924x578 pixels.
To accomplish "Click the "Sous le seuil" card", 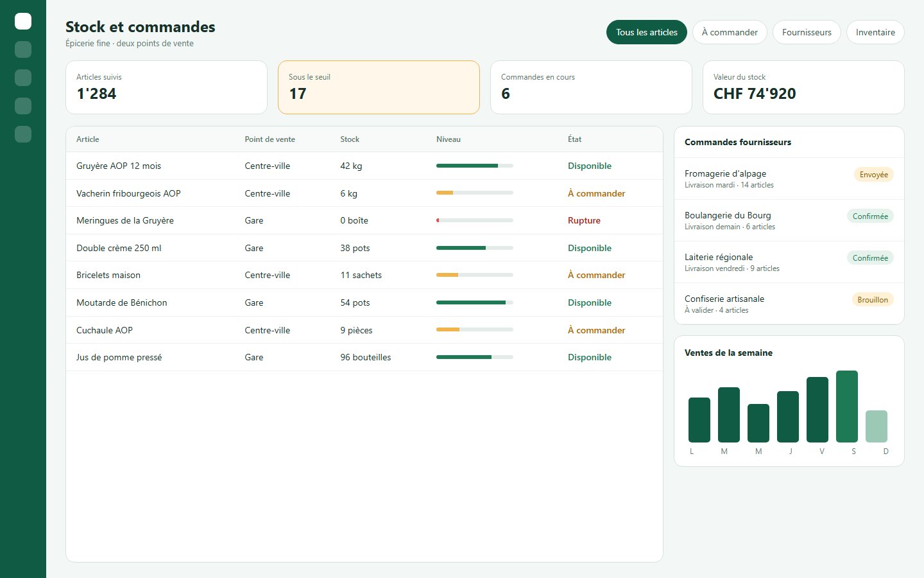I will coord(379,87).
